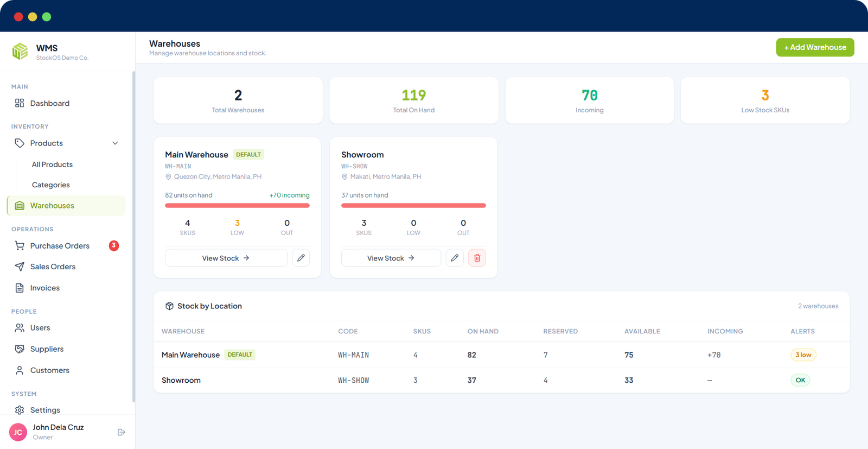Click the Sales Orders paper-plane icon

click(x=20, y=267)
